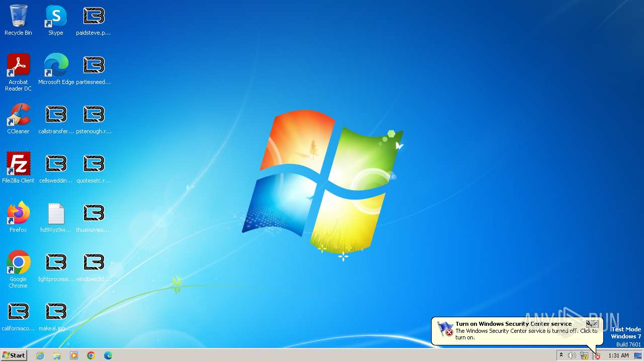The width and height of the screenshot is (644, 362).
Task: Select the callstransfer... file icon
Action: pyautogui.click(x=56, y=119)
